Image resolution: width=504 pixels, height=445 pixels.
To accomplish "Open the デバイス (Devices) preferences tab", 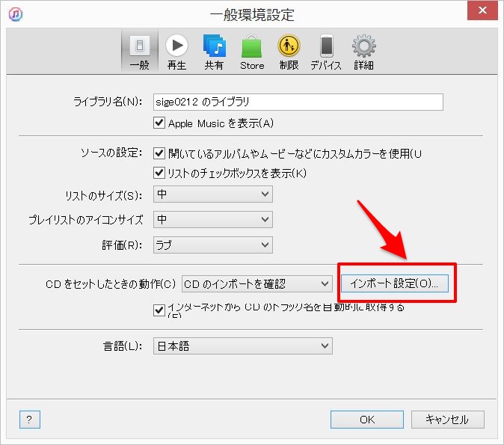I will (x=326, y=52).
